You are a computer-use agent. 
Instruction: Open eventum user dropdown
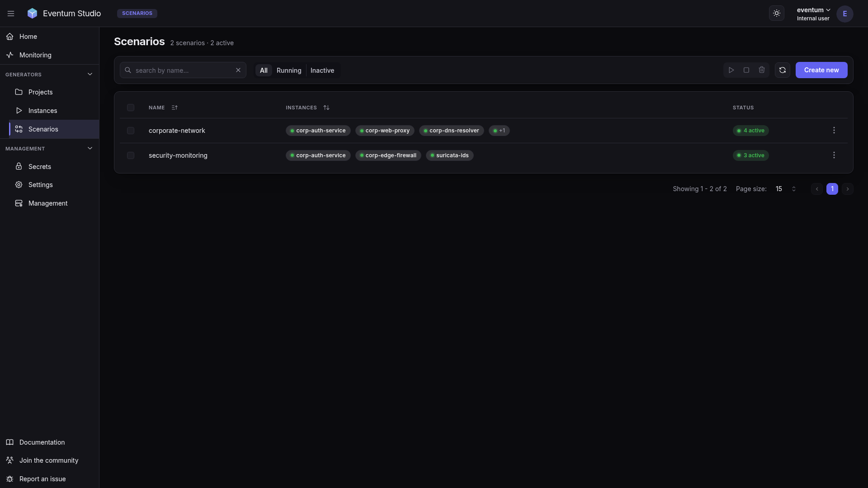point(813,14)
